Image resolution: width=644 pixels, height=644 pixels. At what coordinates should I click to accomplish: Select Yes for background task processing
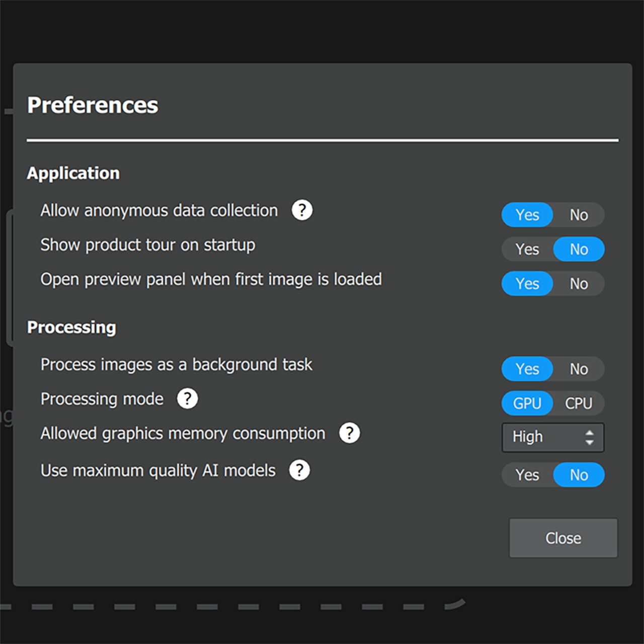coord(527,369)
